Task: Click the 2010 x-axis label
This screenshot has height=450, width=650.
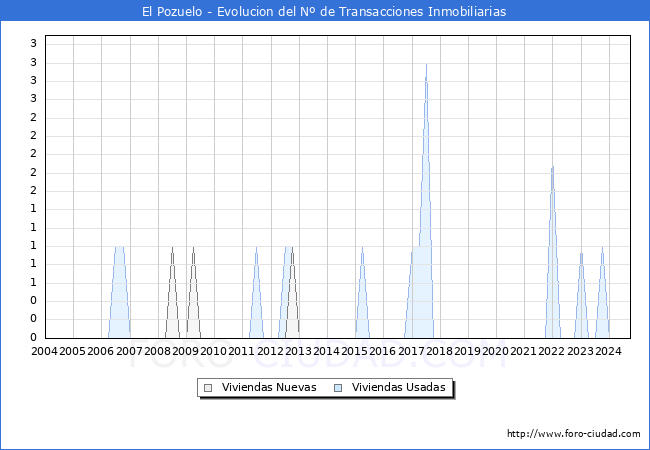Action: tap(213, 351)
